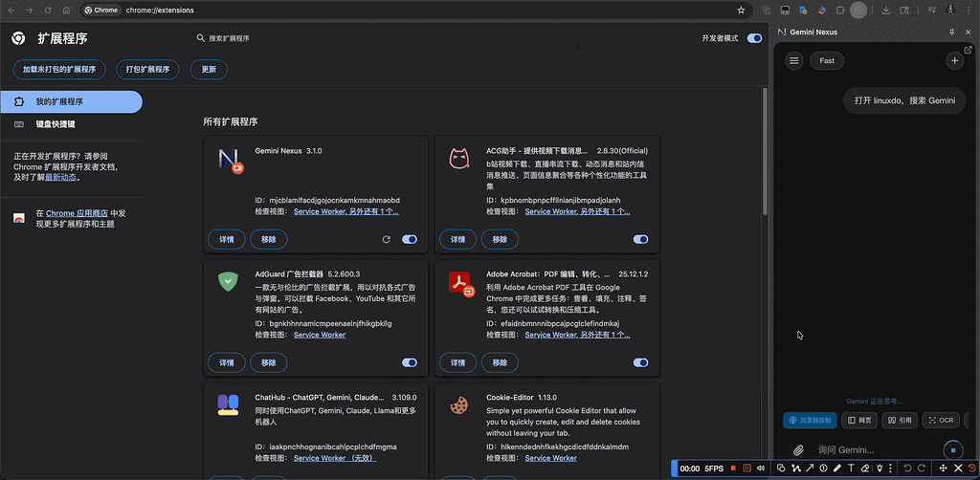The image size is (980, 480).
Task: Click 加载未打包的扩展程序 button
Action: point(59,69)
